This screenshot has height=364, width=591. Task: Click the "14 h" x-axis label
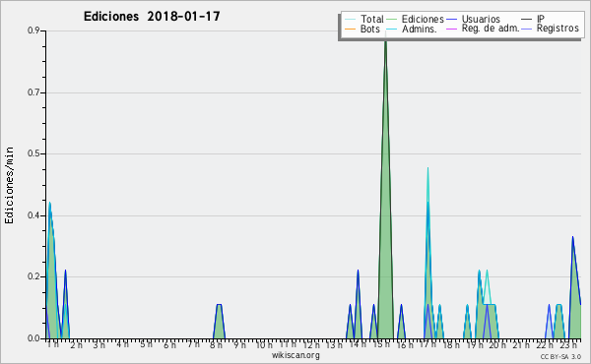358,344
